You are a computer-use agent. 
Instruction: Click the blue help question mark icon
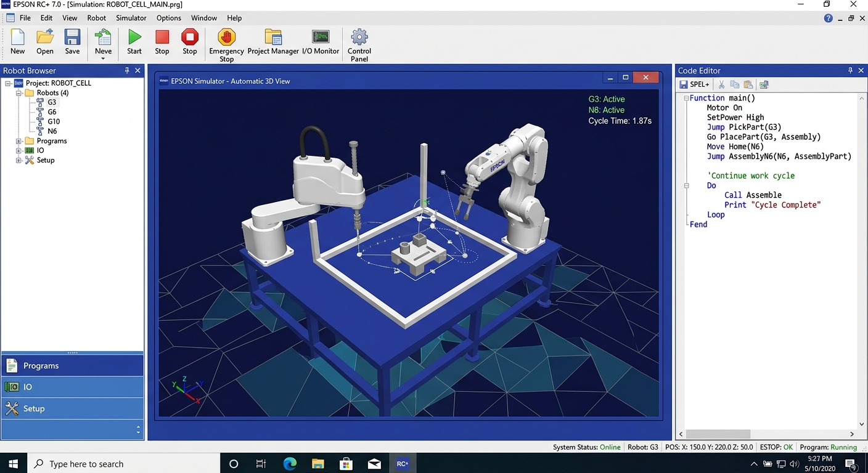click(x=828, y=18)
